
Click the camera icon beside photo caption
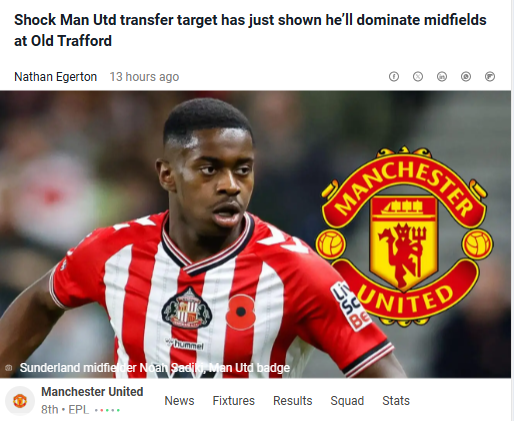[x=9, y=368]
